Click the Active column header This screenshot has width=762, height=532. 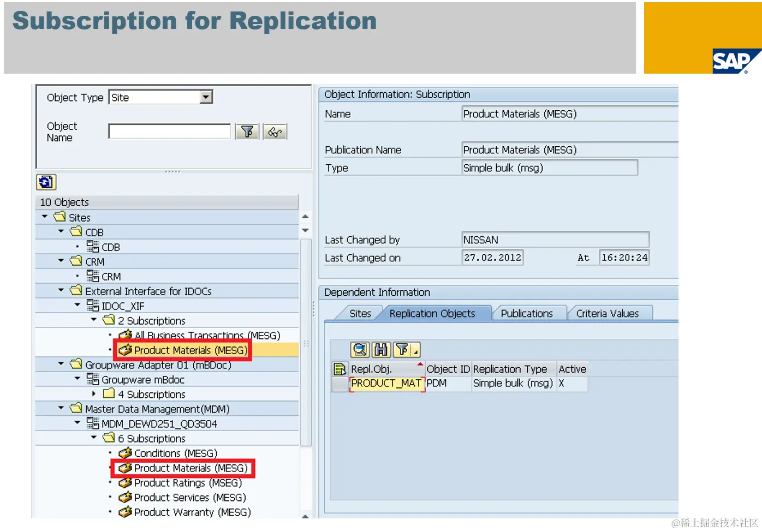pyautogui.click(x=572, y=369)
